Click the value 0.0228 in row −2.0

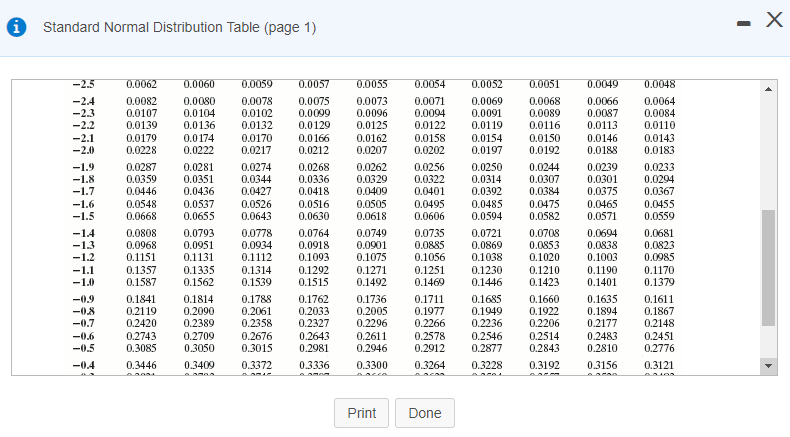(142, 150)
